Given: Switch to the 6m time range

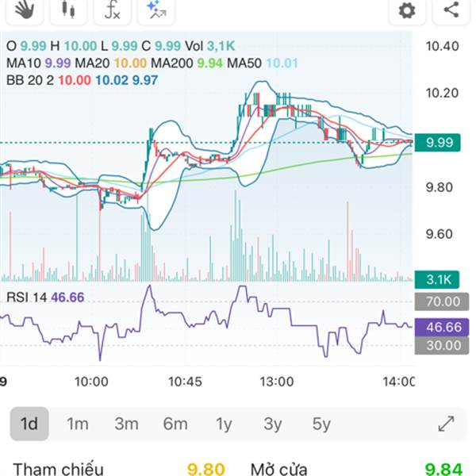Looking at the screenshot, I should tap(175, 424).
